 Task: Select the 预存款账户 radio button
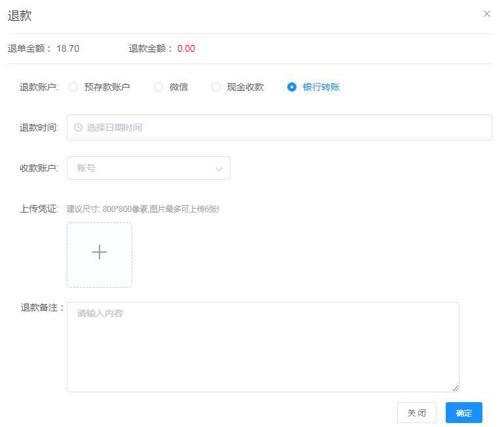[73, 87]
